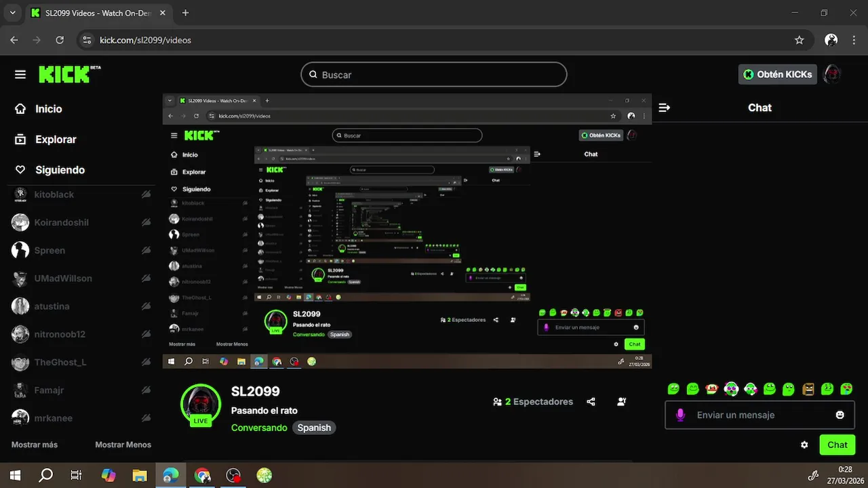Open the Conversando category link
The width and height of the screenshot is (868, 488).
(259, 428)
